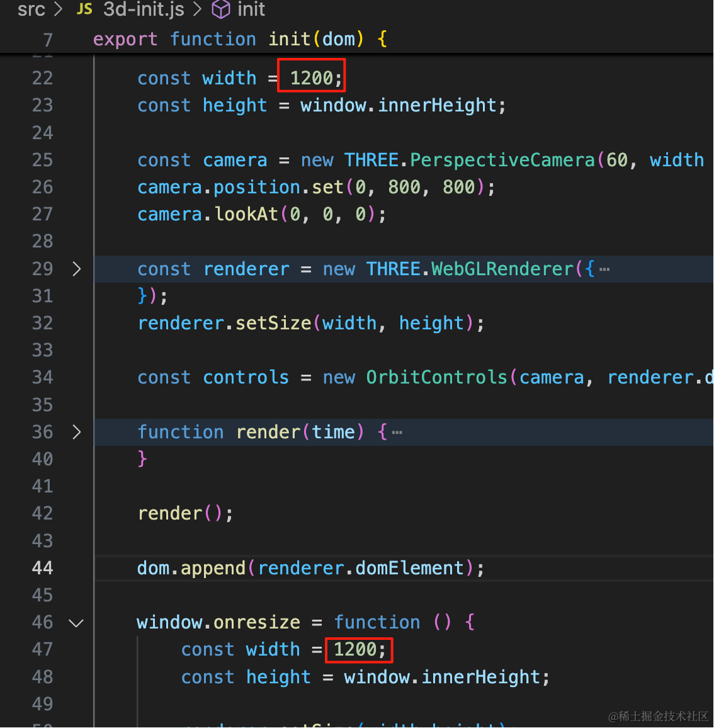This screenshot has width=714, height=728.
Task: Click 'PerspectiveCamera' on line 25
Action: [x=502, y=160]
